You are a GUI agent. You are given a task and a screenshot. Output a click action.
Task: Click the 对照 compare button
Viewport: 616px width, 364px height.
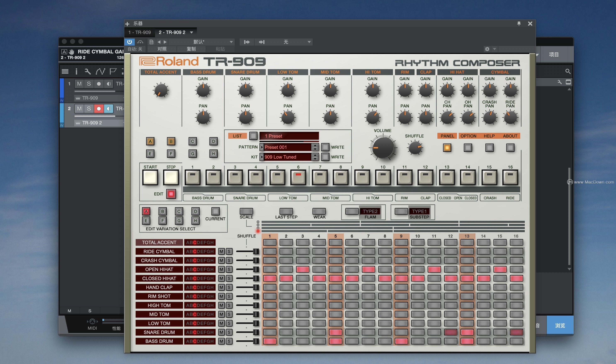click(x=162, y=49)
